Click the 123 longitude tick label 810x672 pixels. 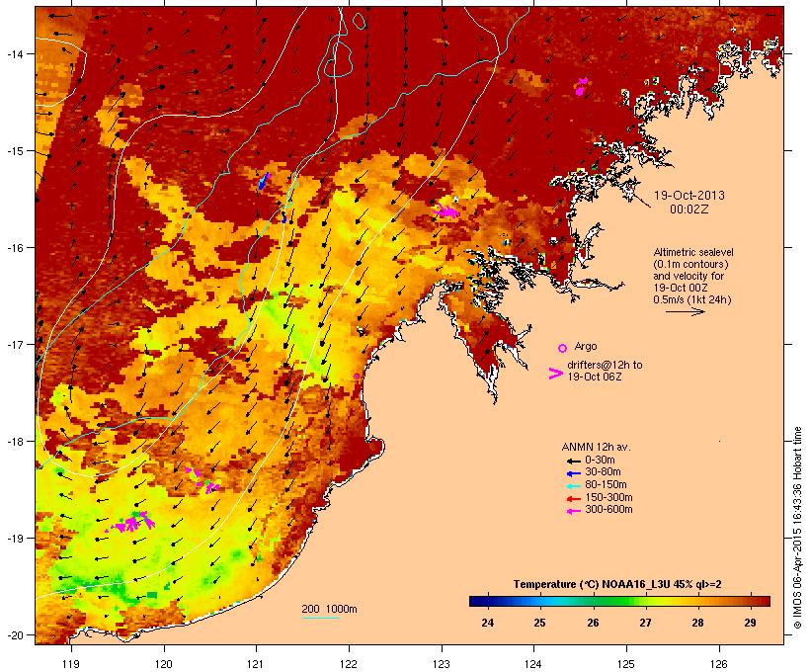tap(442, 664)
